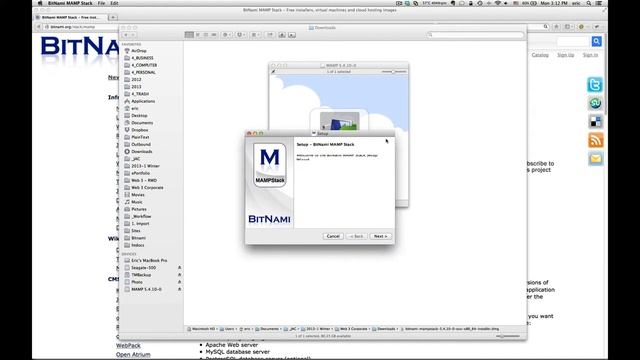The image size is (640, 360).
Task: Click Users in the Finder path bar
Action: [227, 329]
